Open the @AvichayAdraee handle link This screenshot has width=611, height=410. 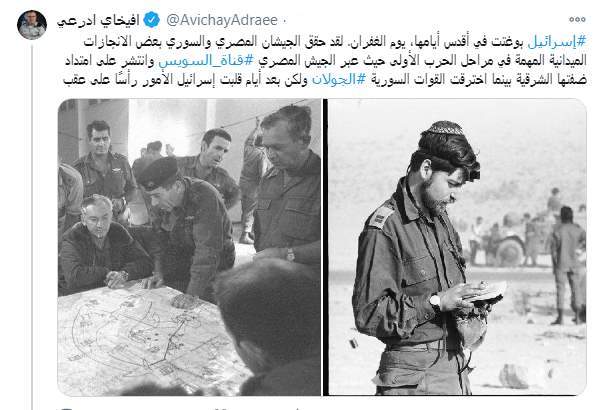click(x=222, y=20)
